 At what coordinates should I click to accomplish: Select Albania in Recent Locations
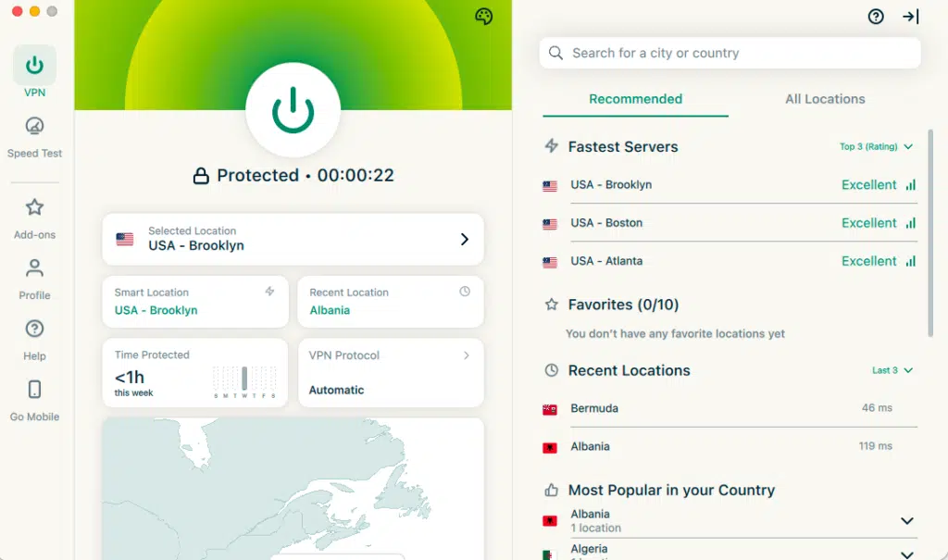click(730, 446)
